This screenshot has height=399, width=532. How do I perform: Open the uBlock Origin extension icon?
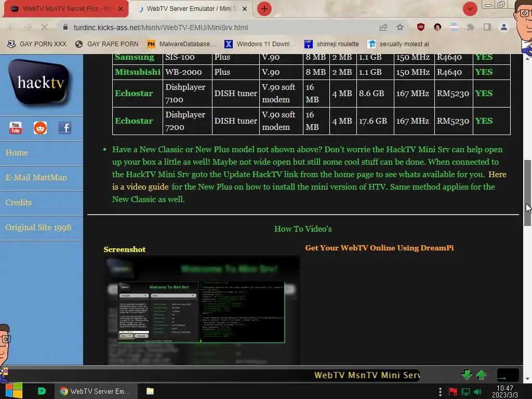click(421, 27)
